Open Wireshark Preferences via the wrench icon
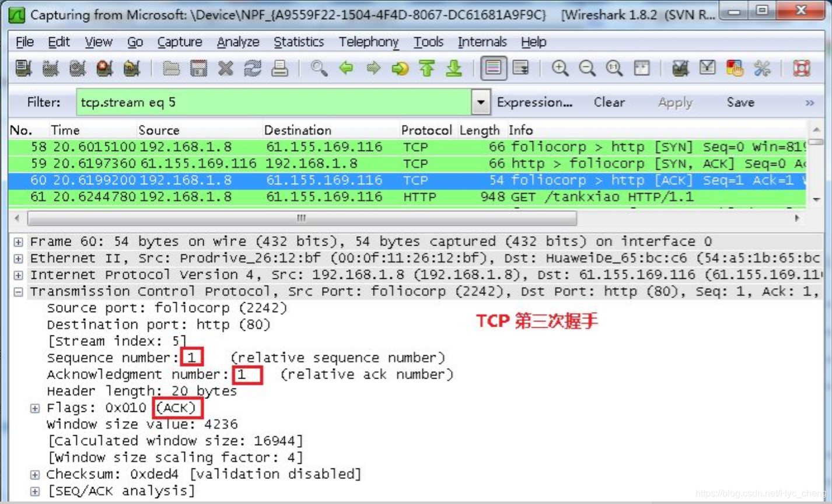The height and width of the screenshot is (504, 832). [x=761, y=68]
